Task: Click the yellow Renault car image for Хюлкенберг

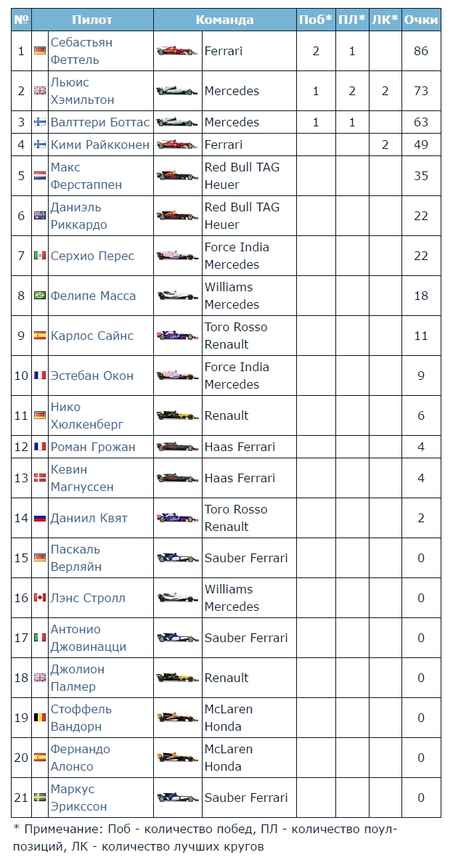Action: (177, 415)
